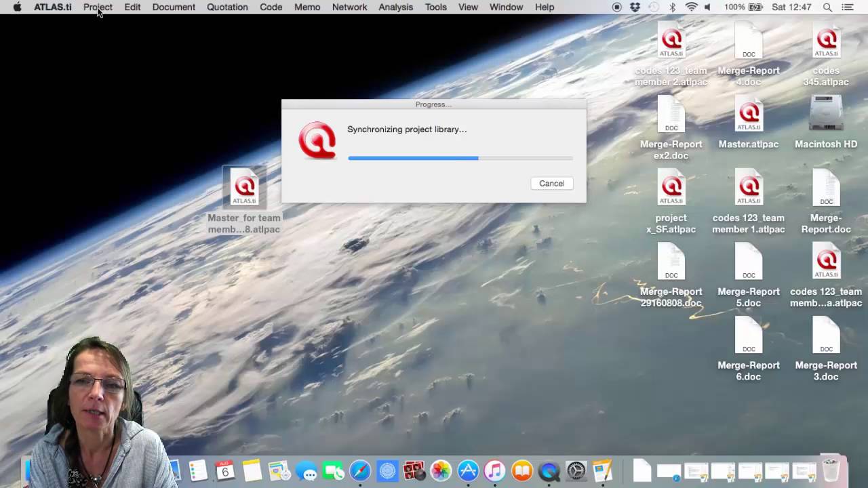Open the Document menu
The width and height of the screenshot is (868, 488).
pos(174,7)
